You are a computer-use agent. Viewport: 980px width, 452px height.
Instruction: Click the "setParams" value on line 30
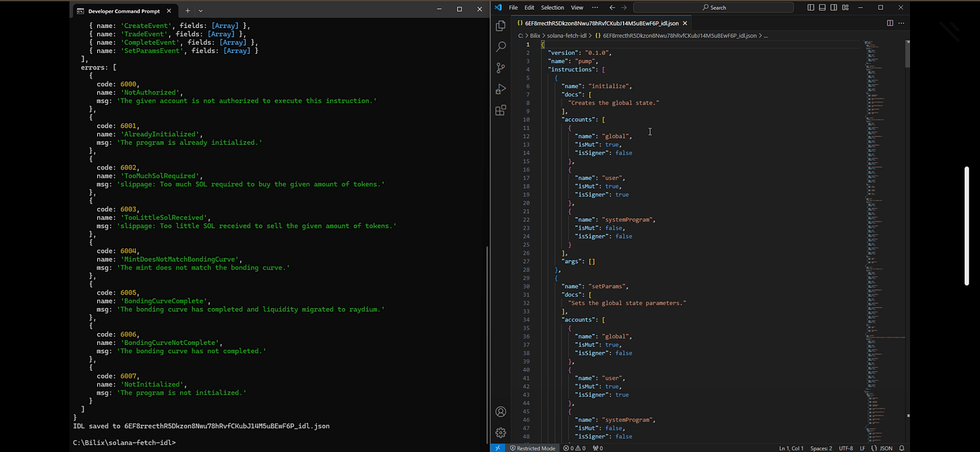pyautogui.click(x=608, y=286)
